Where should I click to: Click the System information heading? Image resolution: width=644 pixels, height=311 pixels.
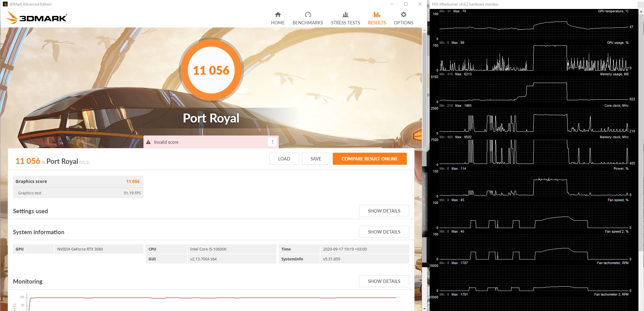tap(39, 232)
